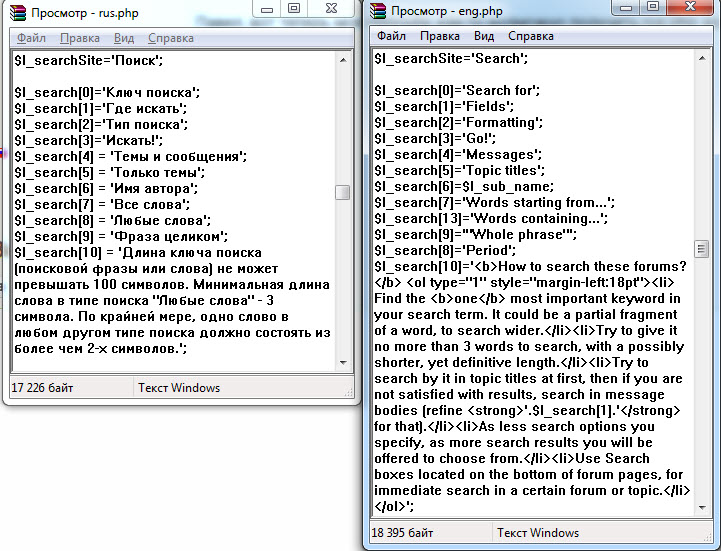Click 'Текст Windows' in eng.php status bar
The height and width of the screenshot is (551, 721).
[x=538, y=533]
